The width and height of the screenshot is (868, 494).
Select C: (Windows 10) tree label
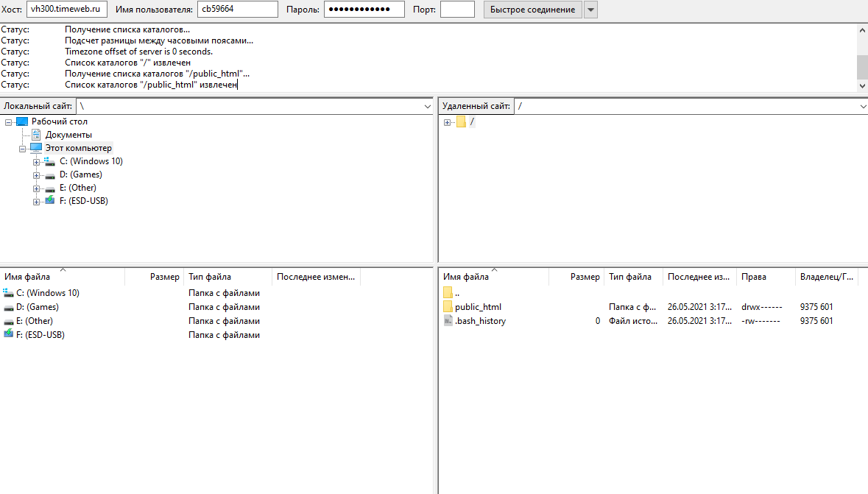(91, 161)
